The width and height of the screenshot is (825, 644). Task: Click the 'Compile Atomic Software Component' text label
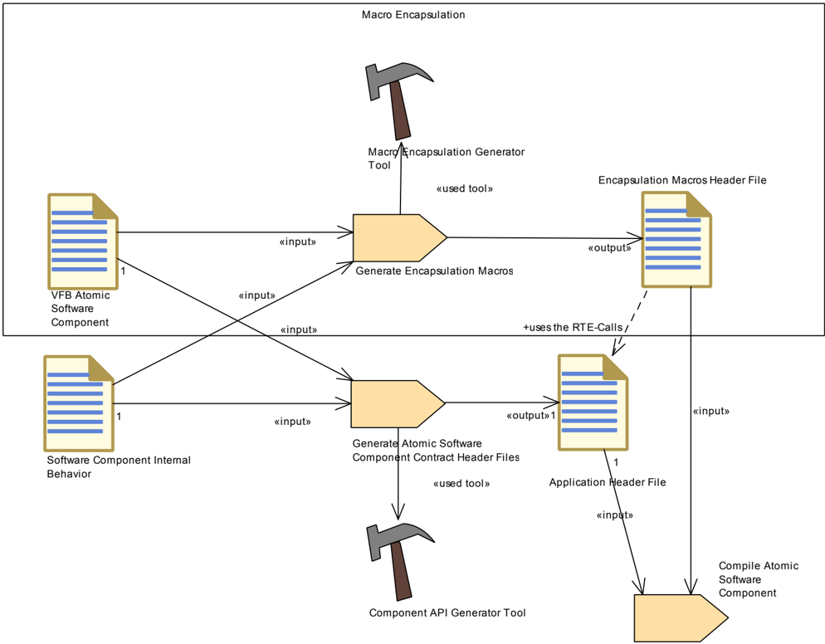coord(758,579)
